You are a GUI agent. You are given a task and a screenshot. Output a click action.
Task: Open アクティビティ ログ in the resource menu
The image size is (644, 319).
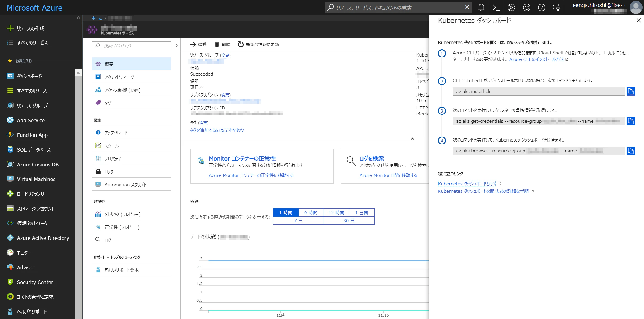(x=131, y=77)
